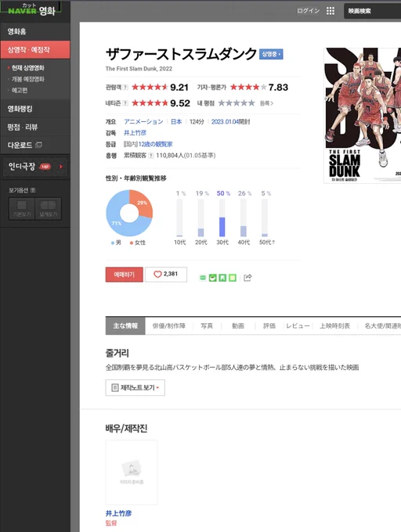This screenshot has height=532, width=401.
Task: Open help icon next to 보기옵션
Action: tap(33, 190)
